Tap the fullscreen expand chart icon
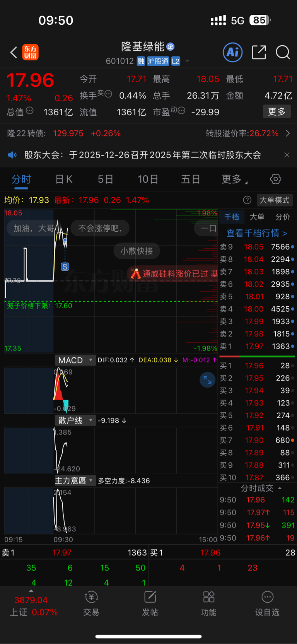Image resolution: width=297 pixels, height=644 pixels. (x=207, y=380)
